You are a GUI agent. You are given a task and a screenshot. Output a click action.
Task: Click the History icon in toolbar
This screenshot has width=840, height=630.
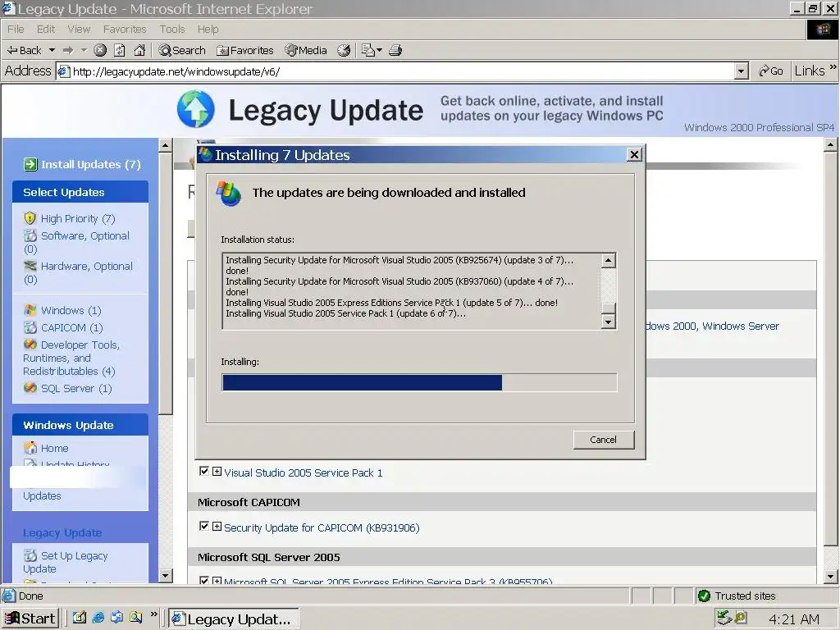click(344, 50)
